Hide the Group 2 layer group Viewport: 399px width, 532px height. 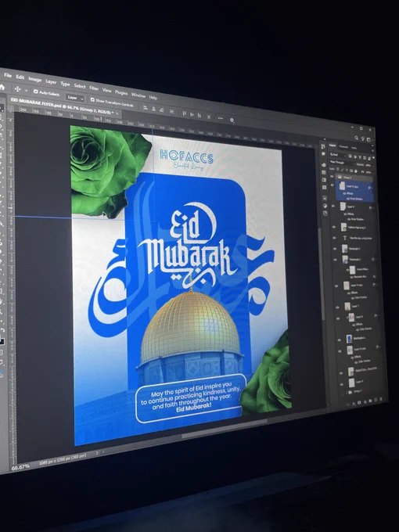332,177
